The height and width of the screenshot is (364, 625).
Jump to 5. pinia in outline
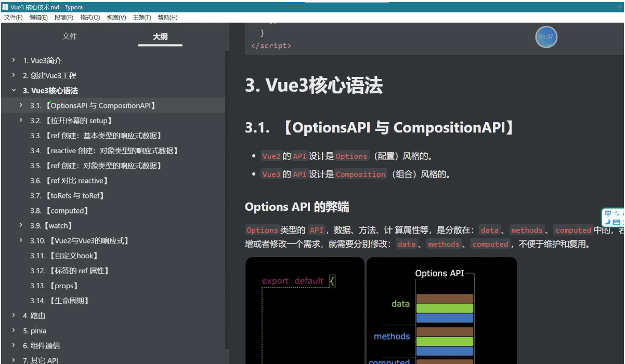click(x=34, y=331)
